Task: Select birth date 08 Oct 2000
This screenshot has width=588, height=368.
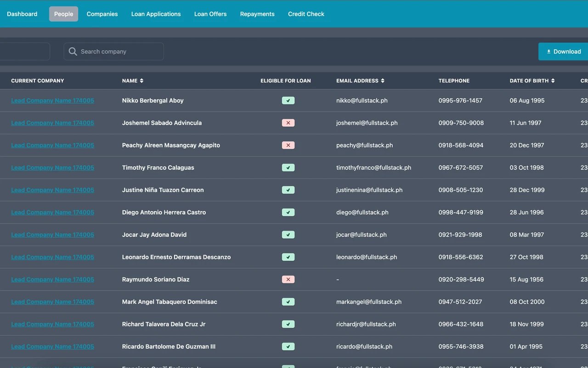Action: (x=527, y=302)
